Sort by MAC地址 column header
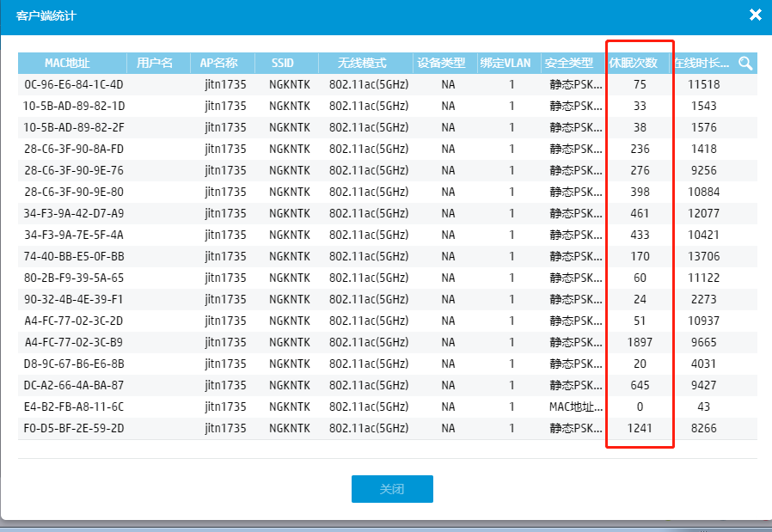This screenshot has width=772, height=532. point(67,63)
